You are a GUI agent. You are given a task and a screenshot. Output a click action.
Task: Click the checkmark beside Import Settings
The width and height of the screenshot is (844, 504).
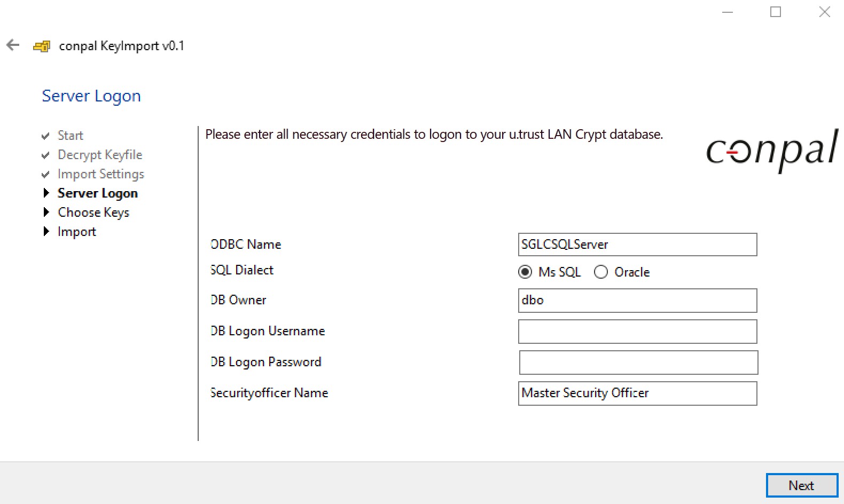tap(45, 175)
